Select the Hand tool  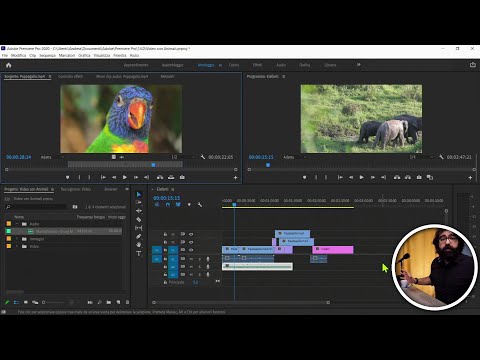(x=139, y=245)
